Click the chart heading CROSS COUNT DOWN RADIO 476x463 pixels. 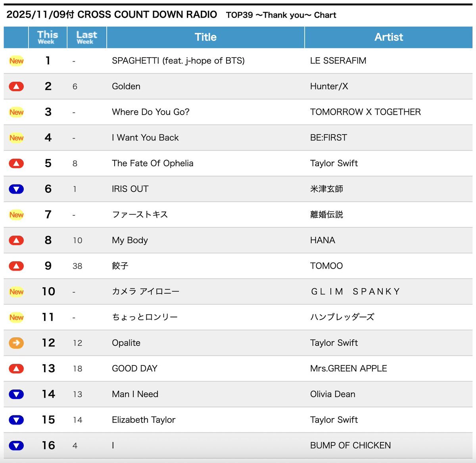[147, 15]
